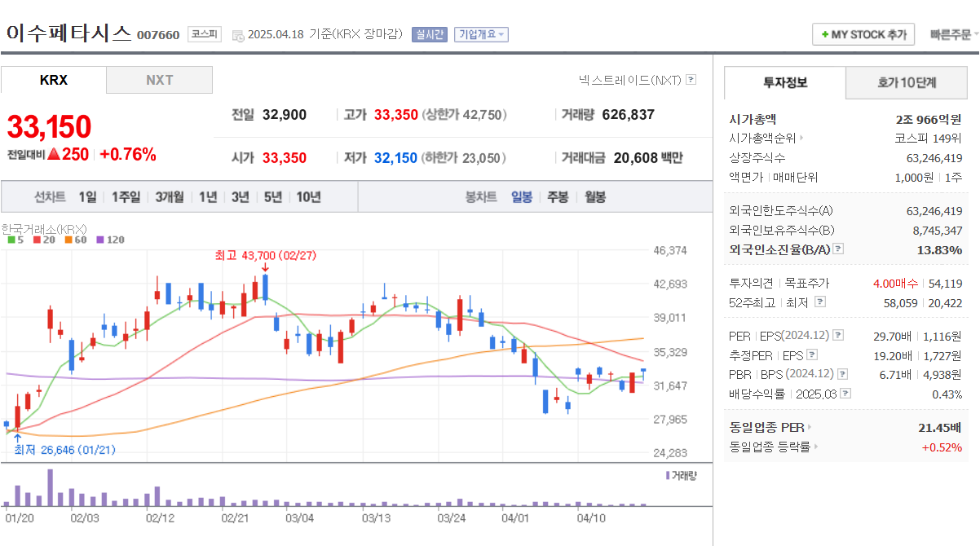This screenshot has height=546, width=980.
Task: Click the help icon next to PBR BPS(2024.12)
Action: tap(841, 374)
